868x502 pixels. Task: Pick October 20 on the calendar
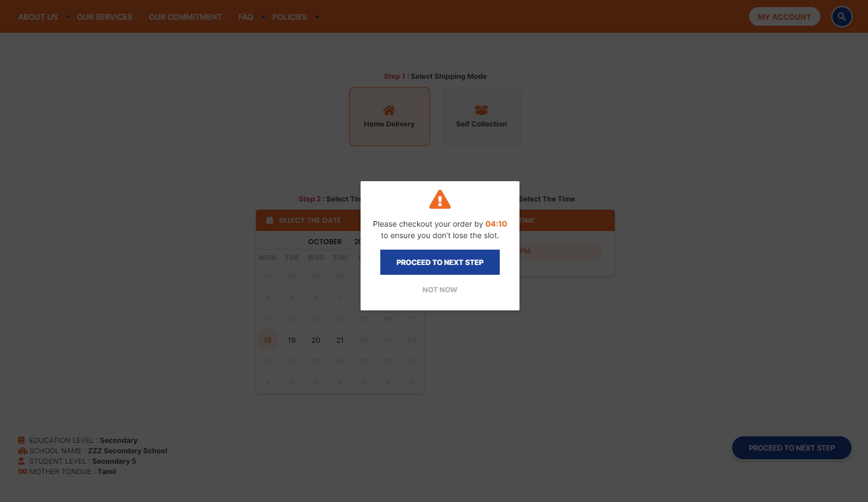[x=316, y=340]
